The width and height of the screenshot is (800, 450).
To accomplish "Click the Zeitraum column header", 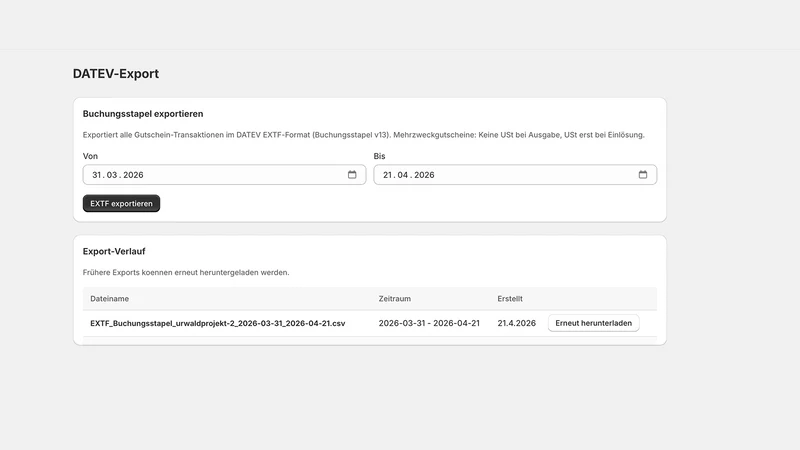I will (x=394, y=299).
